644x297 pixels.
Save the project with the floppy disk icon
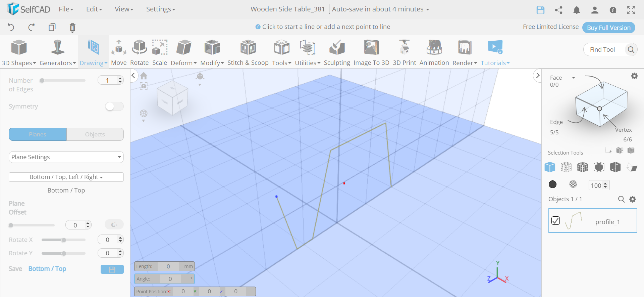pyautogui.click(x=540, y=10)
